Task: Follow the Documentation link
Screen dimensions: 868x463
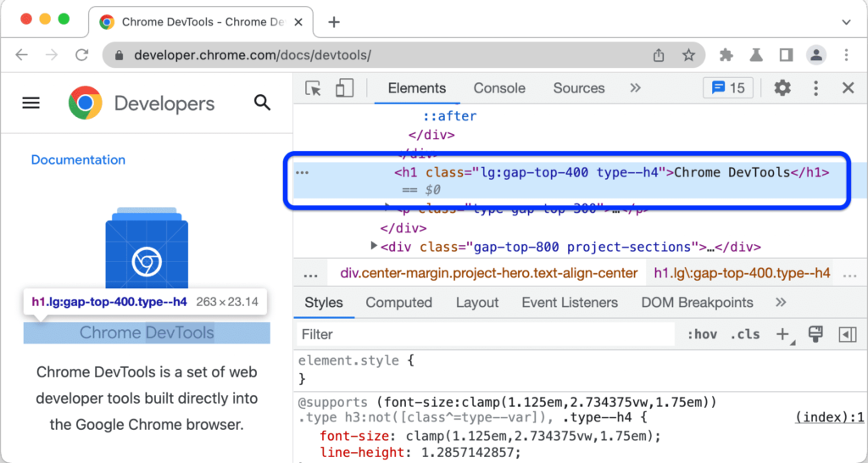Action: coord(78,160)
